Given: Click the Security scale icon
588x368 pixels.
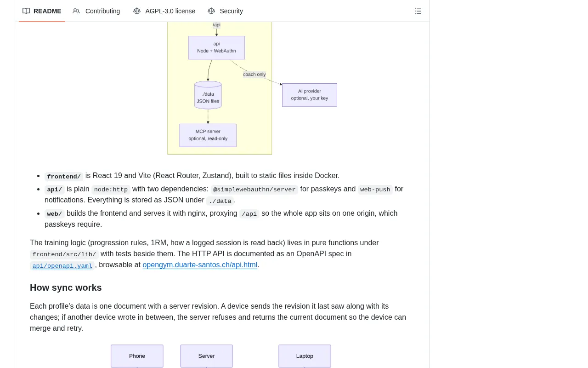Looking at the screenshot, I should tap(211, 11).
